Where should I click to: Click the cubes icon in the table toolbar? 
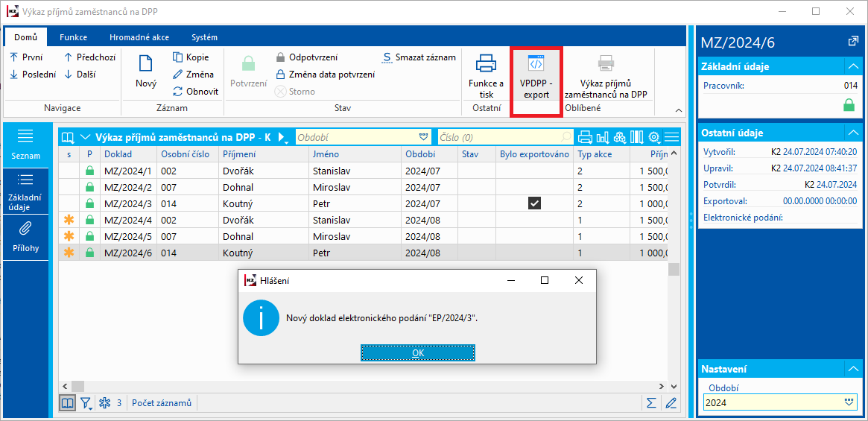pyautogui.click(x=619, y=137)
